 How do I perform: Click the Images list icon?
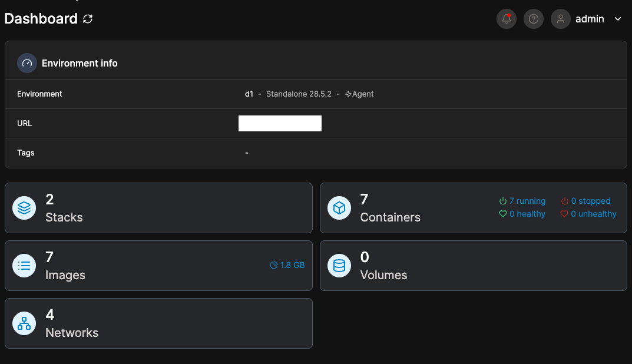(x=24, y=266)
